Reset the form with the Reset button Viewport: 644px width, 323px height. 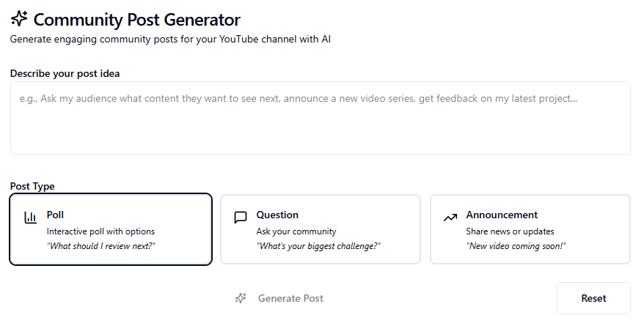[593, 298]
